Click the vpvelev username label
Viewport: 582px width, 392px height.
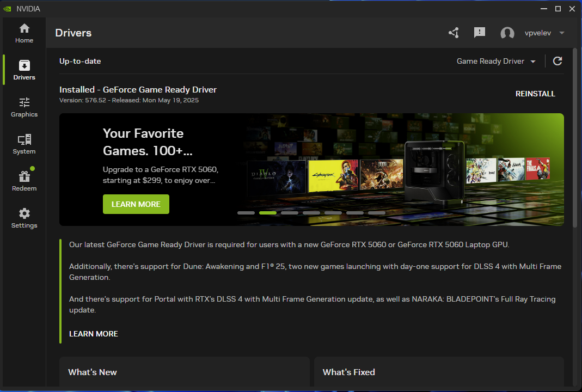(538, 33)
